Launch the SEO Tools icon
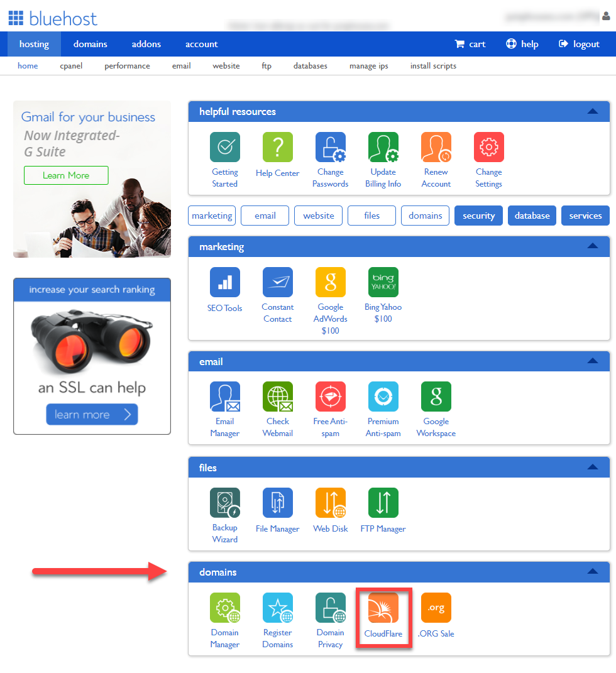Image resolution: width=616 pixels, height=673 pixels. [x=225, y=282]
